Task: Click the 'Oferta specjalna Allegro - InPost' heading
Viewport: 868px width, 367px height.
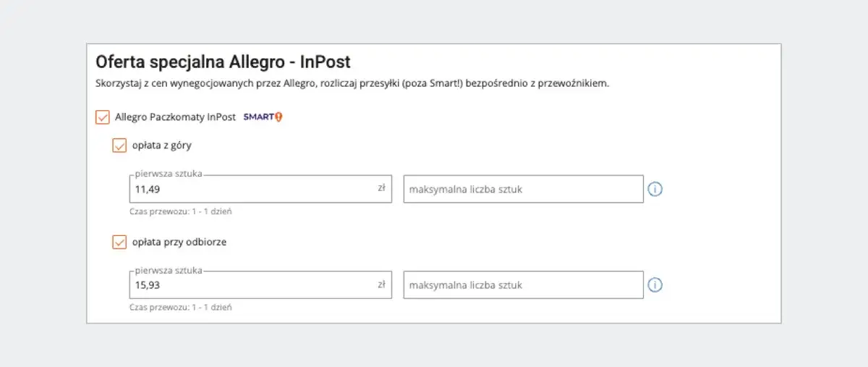Action: (x=223, y=62)
